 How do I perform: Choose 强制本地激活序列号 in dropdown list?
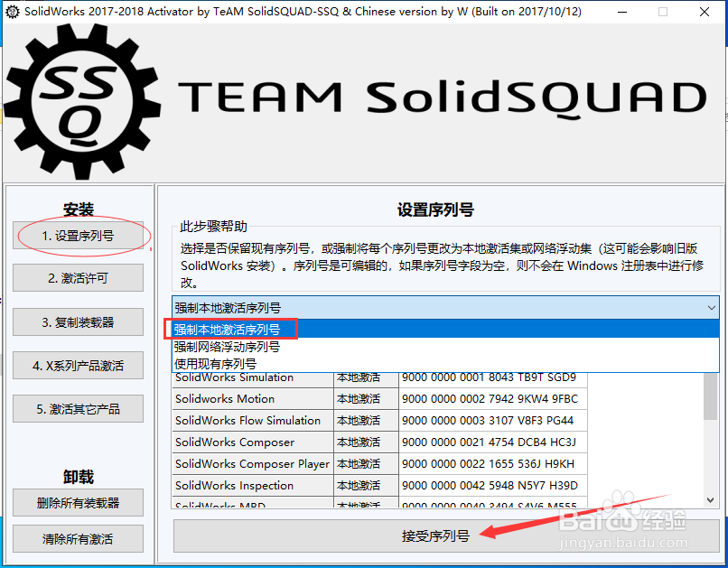[445, 330]
